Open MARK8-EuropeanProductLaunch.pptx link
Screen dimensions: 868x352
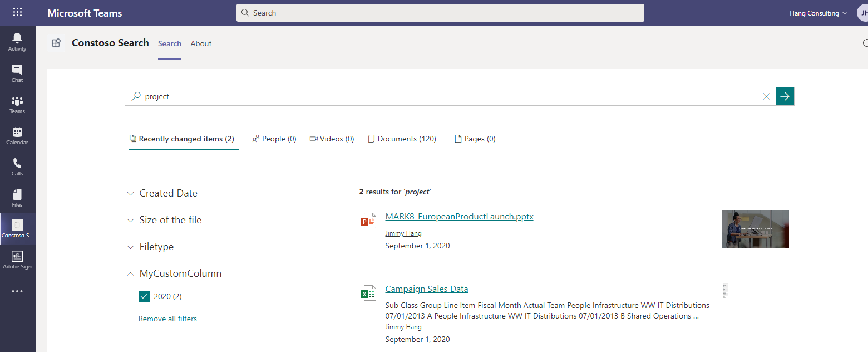pos(460,217)
